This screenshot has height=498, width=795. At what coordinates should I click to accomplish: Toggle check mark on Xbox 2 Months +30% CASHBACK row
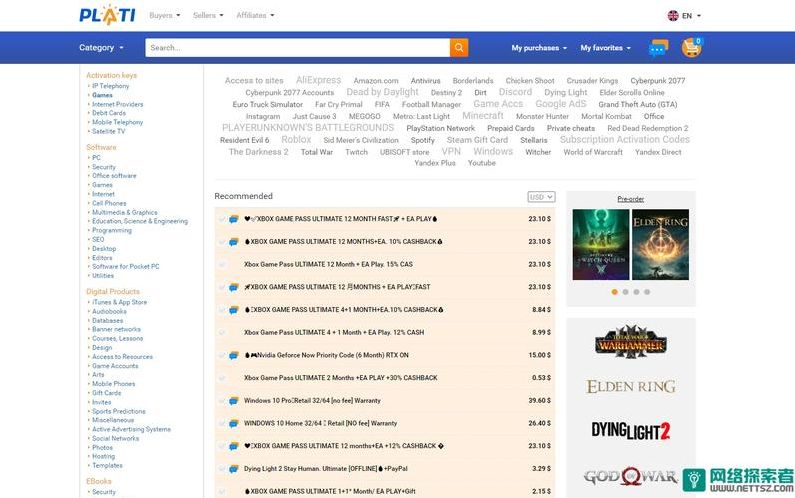[222, 378]
